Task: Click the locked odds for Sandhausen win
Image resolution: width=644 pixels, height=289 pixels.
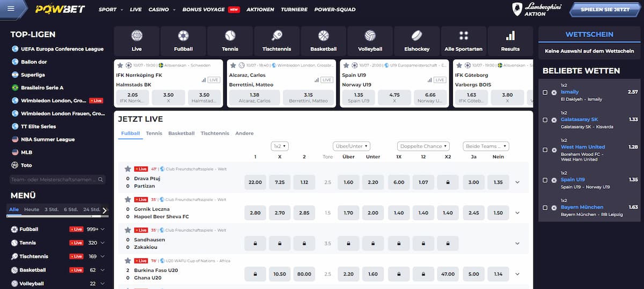Action: coord(255,243)
